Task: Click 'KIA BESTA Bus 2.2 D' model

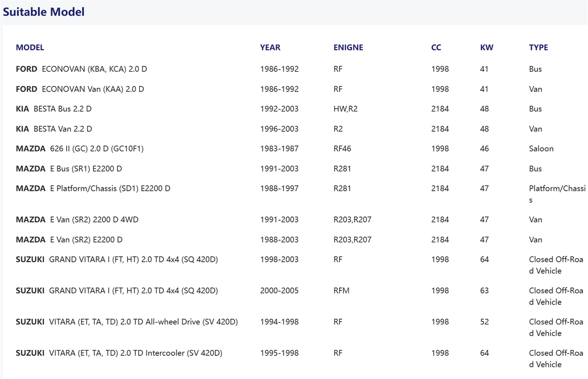Action: (x=54, y=109)
